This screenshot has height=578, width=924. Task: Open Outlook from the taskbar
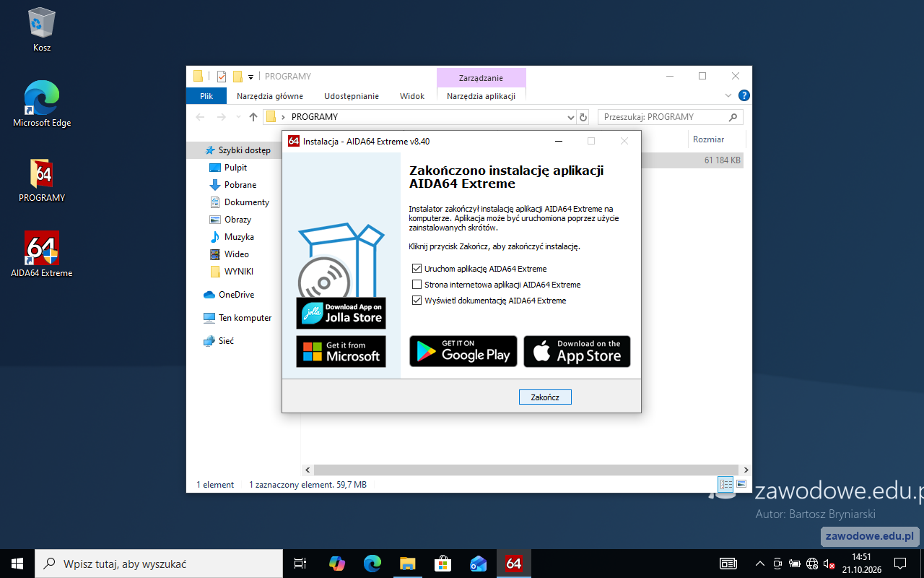(478, 564)
